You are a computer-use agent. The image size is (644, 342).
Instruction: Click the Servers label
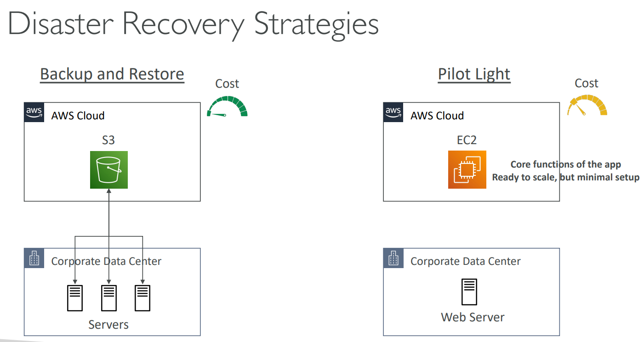108,325
